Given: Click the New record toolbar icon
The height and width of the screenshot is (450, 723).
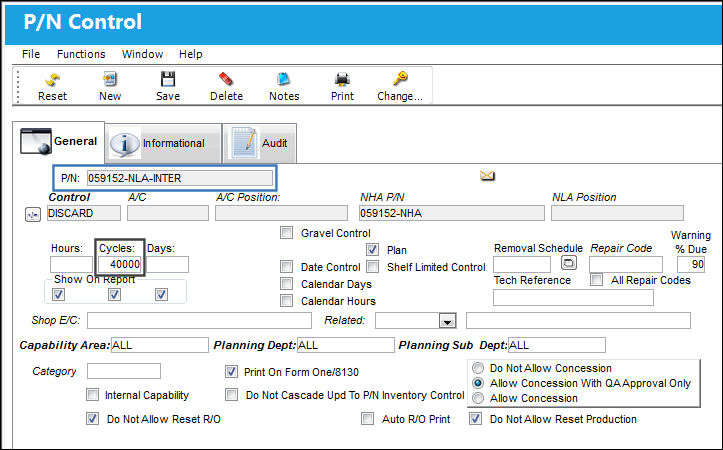Looking at the screenshot, I should tap(110, 79).
